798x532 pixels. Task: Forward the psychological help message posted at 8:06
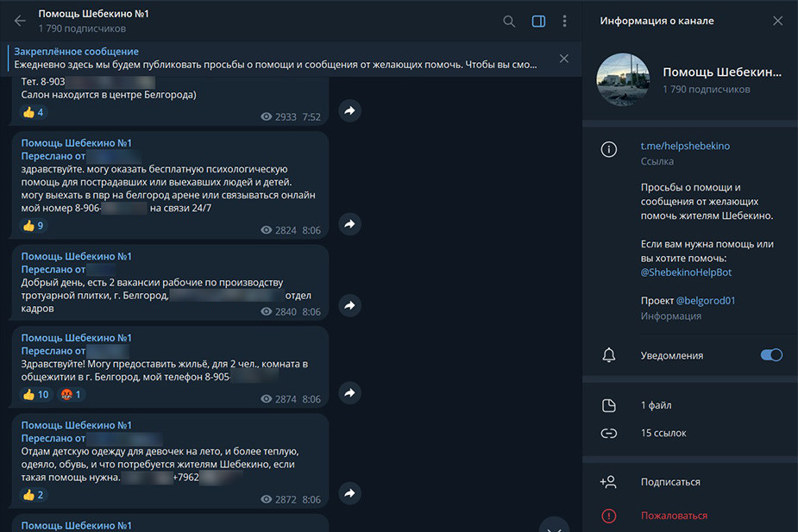point(349,224)
